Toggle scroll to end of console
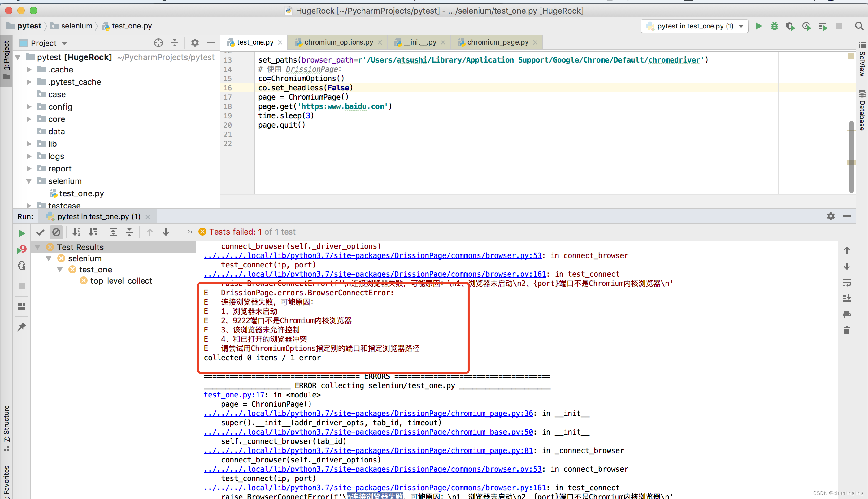The image size is (868, 499). (847, 298)
